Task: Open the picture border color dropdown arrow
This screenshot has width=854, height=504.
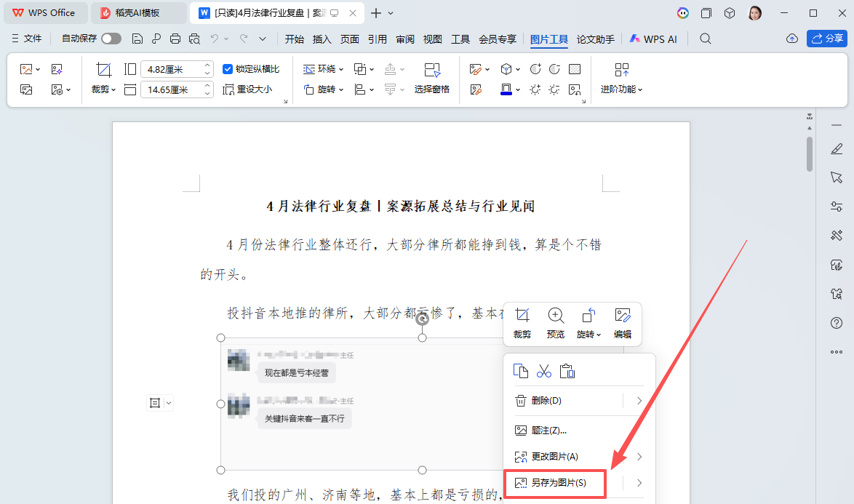Action: 517,89
